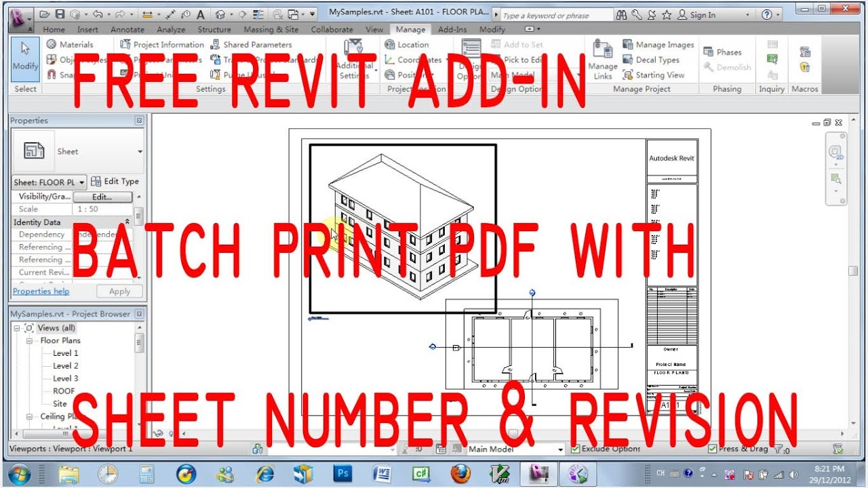
Task: Open the Phases tool
Action: click(722, 52)
